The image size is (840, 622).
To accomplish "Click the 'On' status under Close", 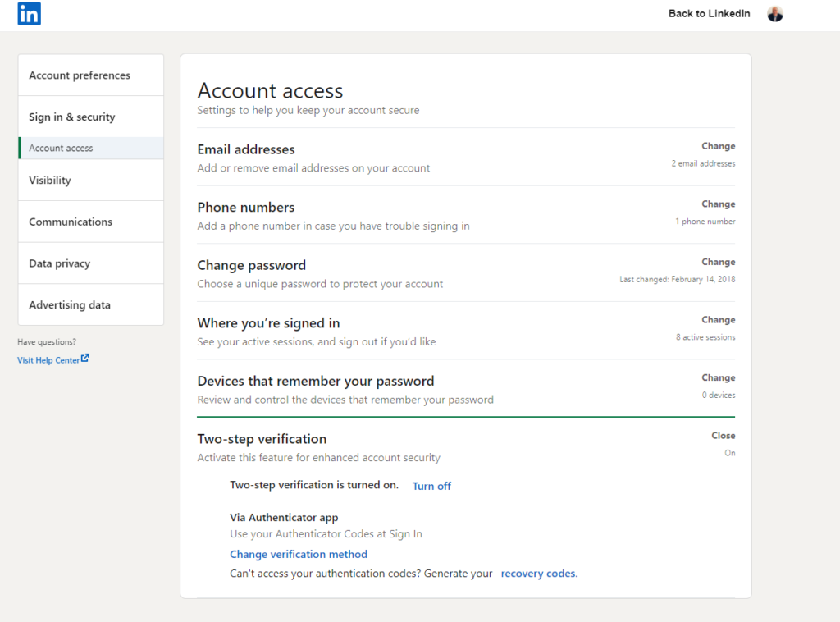I will (729, 453).
